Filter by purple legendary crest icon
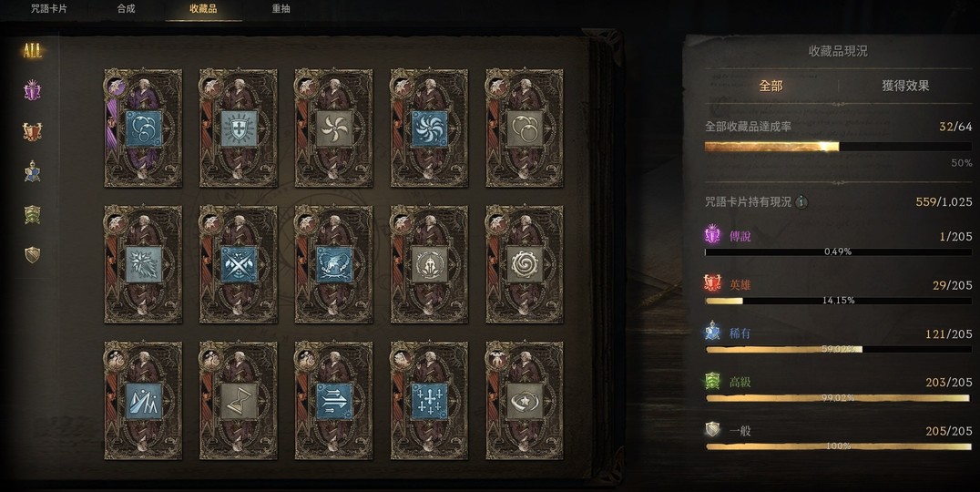The width and height of the screenshot is (980, 492). click(33, 91)
